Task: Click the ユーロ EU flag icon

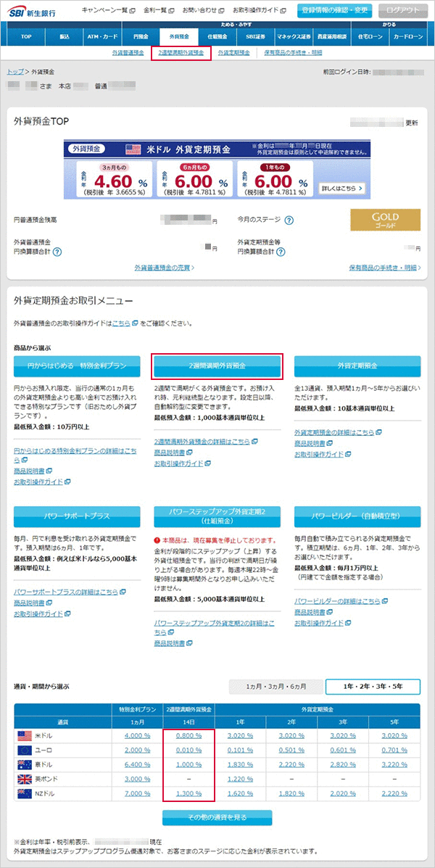Action: click(x=24, y=750)
